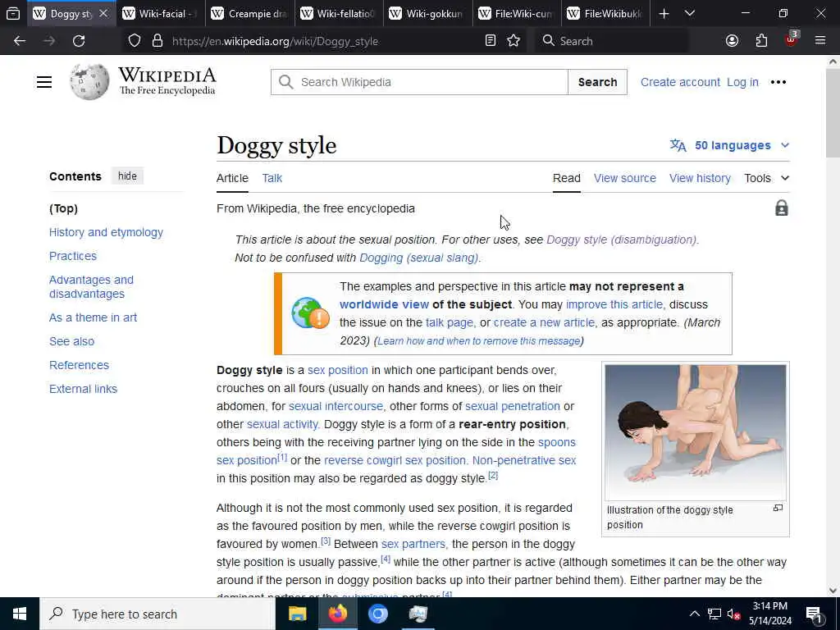Click the Create account link
This screenshot has width=840, height=630.
tap(680, 82)
